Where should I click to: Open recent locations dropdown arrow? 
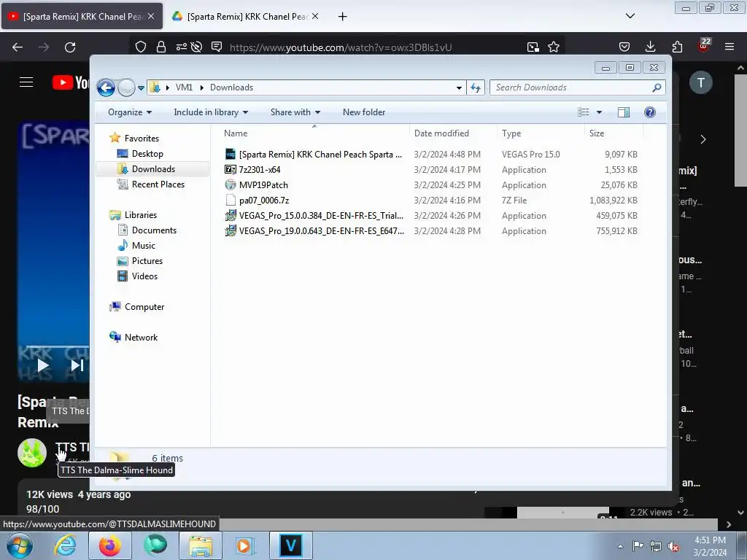tap(141, 88)
